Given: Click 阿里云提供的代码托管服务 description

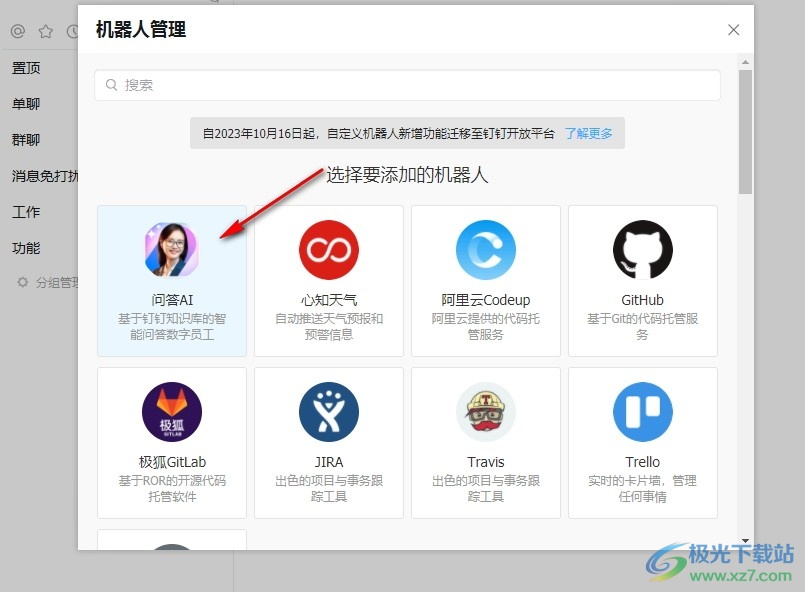Looking at the screenshot, I should coord(486,327).
